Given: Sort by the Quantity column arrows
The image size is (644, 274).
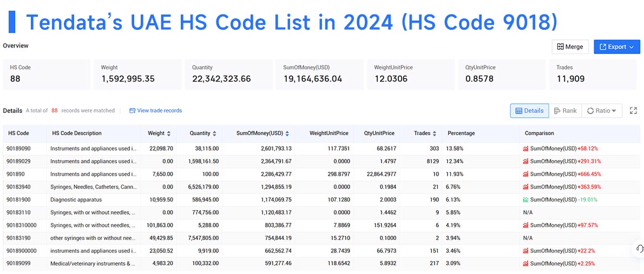Looking at the screenshot, I should point(214,133).
